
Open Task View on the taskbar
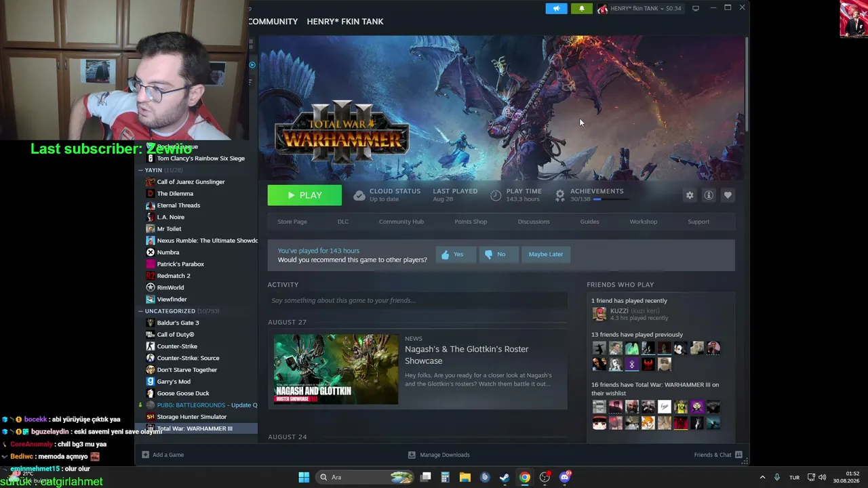point(425,477)
